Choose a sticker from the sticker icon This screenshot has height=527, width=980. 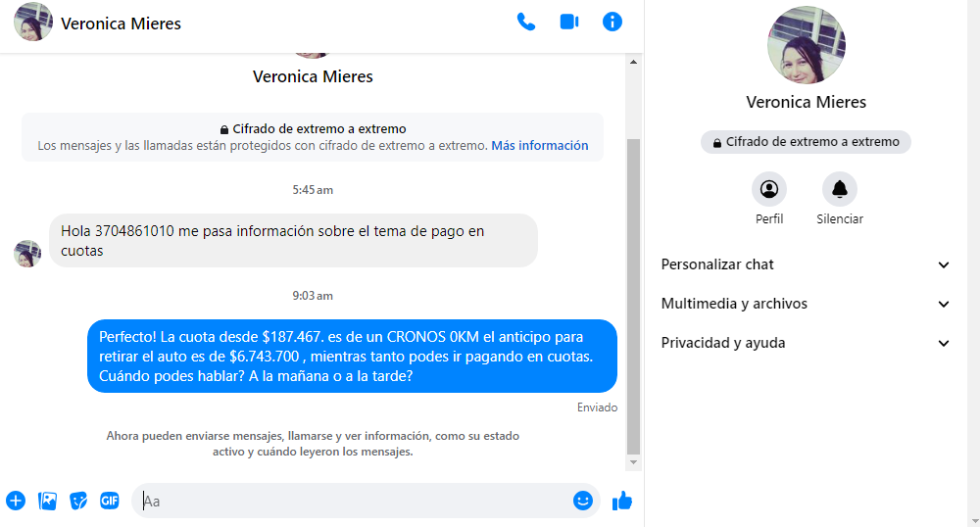(x=78, y=501)
